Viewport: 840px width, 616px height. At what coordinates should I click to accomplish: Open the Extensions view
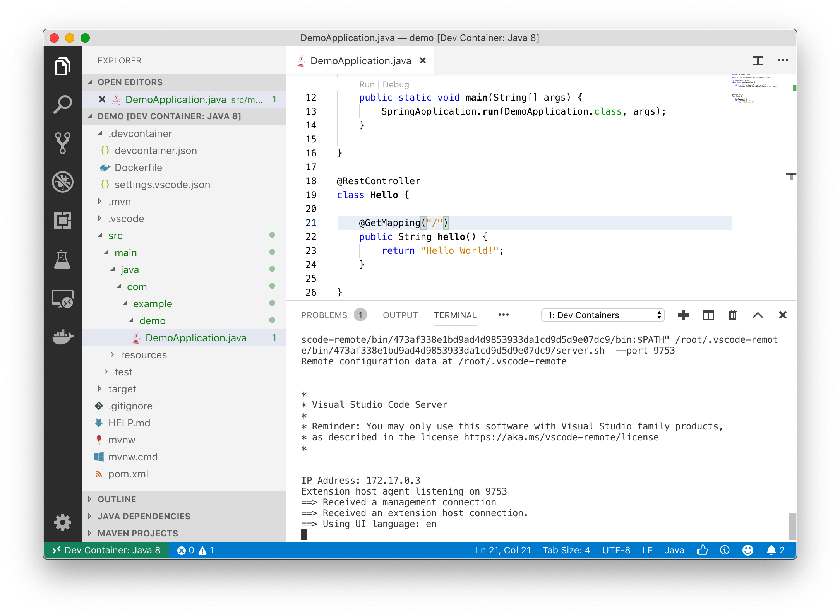click(62, 221)
